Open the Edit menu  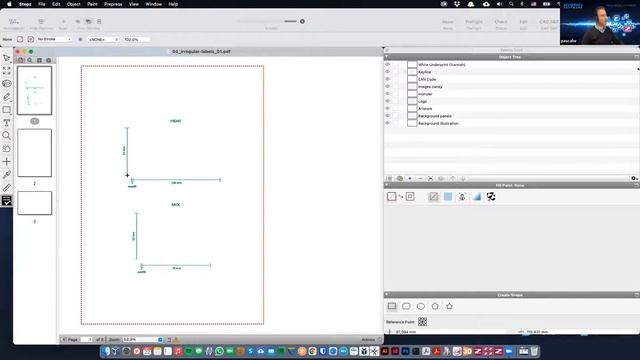[56, 4]
